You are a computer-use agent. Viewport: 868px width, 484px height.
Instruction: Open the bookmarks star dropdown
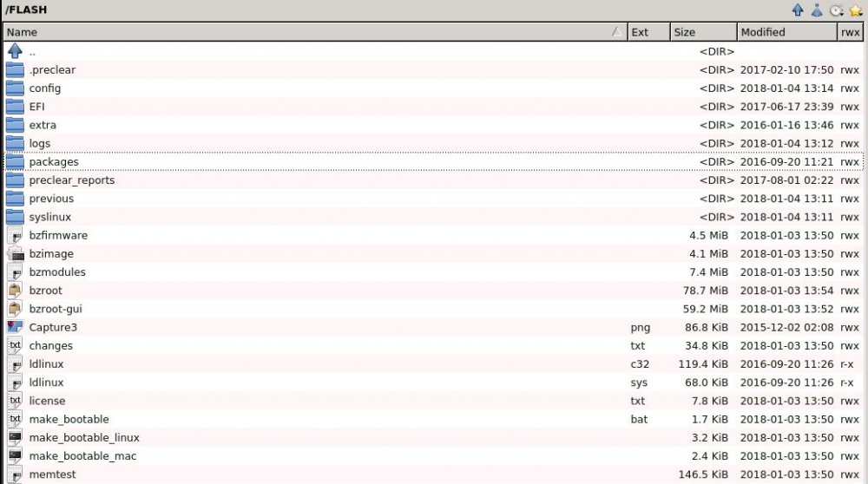pyautogui.click(x=856, y=10)
